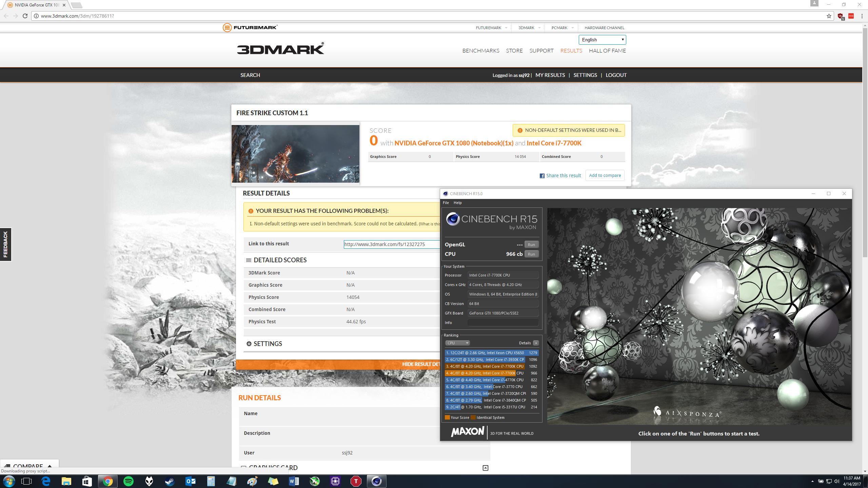Image resolution: width=868 pixels, height=488 pixels.
Task: Expand the Cinebench ranking Details arrow
Action: [536, 343]
